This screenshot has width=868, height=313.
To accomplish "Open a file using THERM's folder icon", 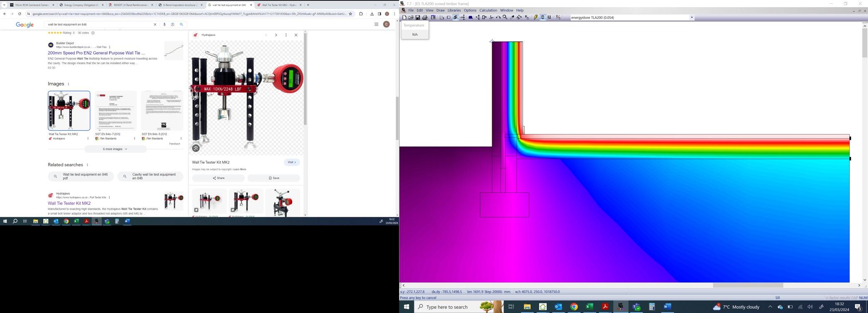I will [411, 17].
